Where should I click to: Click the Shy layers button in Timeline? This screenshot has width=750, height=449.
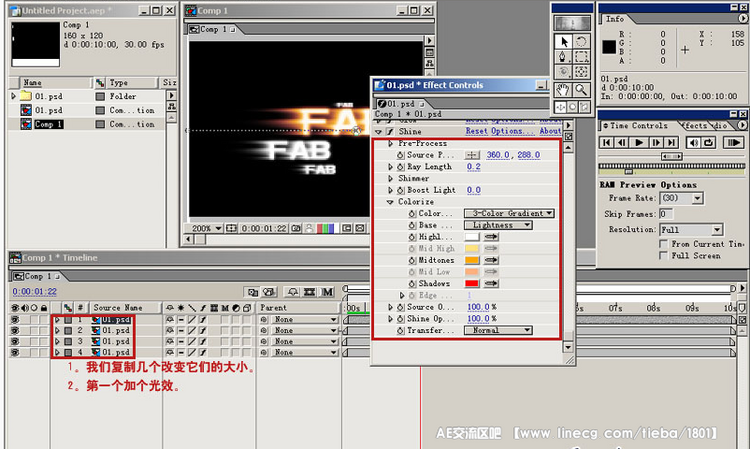[292, 292]
